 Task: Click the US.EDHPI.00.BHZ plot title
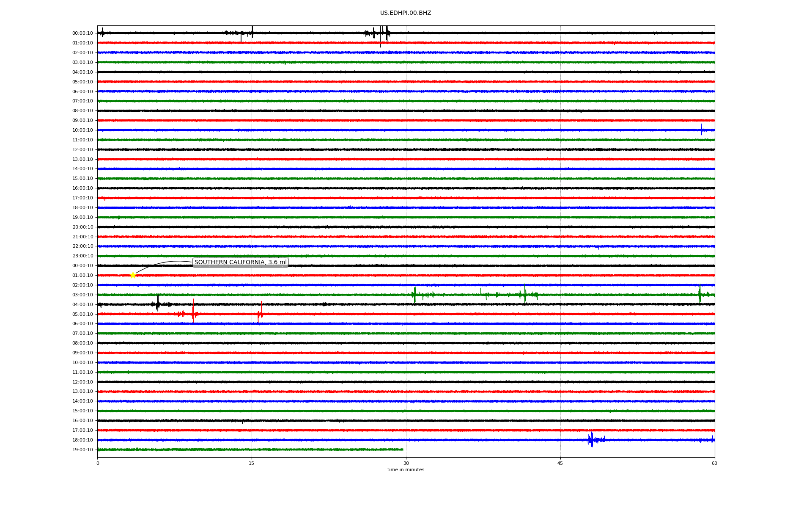point(405,13)
